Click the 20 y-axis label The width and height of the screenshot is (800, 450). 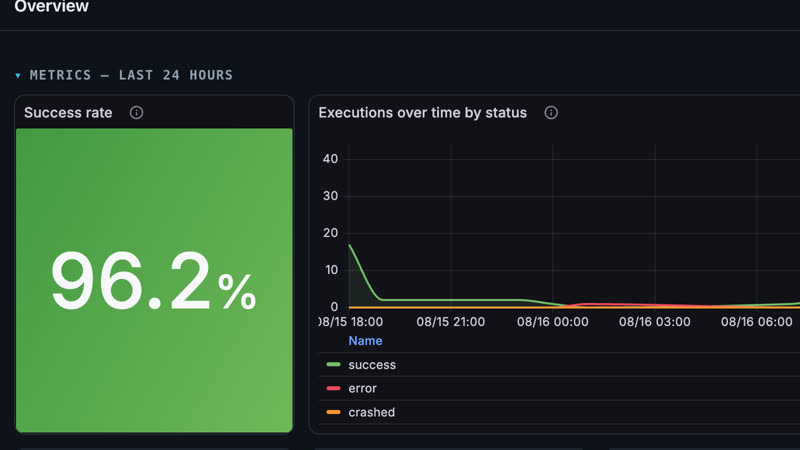[x=330, y=233]
